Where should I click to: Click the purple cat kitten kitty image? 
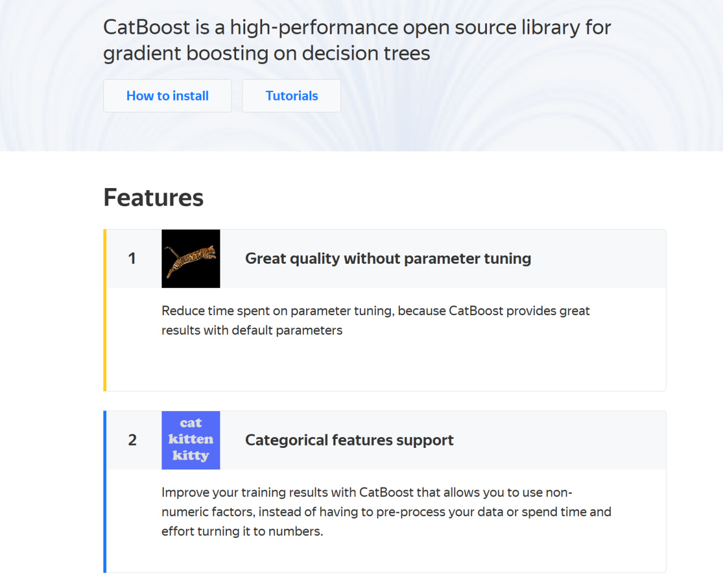191,441
